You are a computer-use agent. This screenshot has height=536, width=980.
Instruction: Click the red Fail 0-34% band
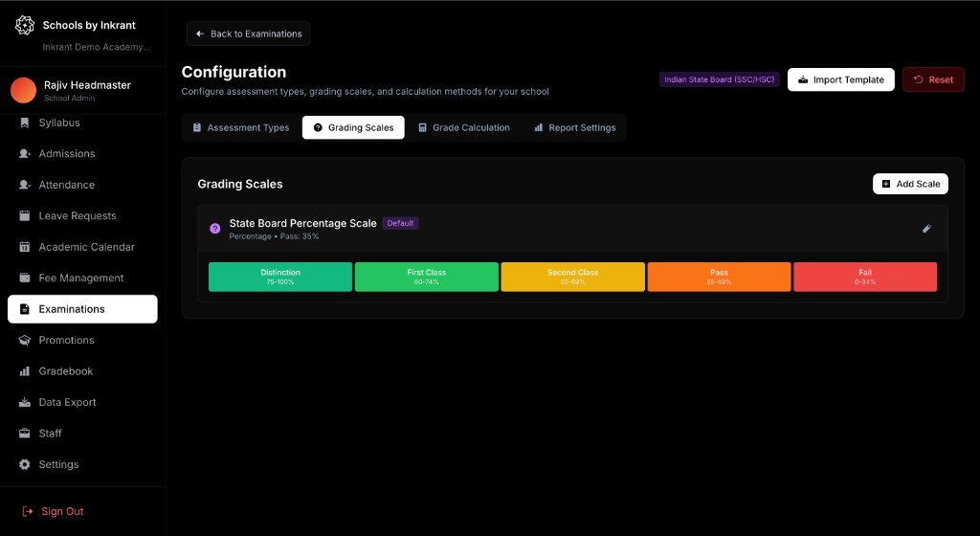[x=865, y=277]
